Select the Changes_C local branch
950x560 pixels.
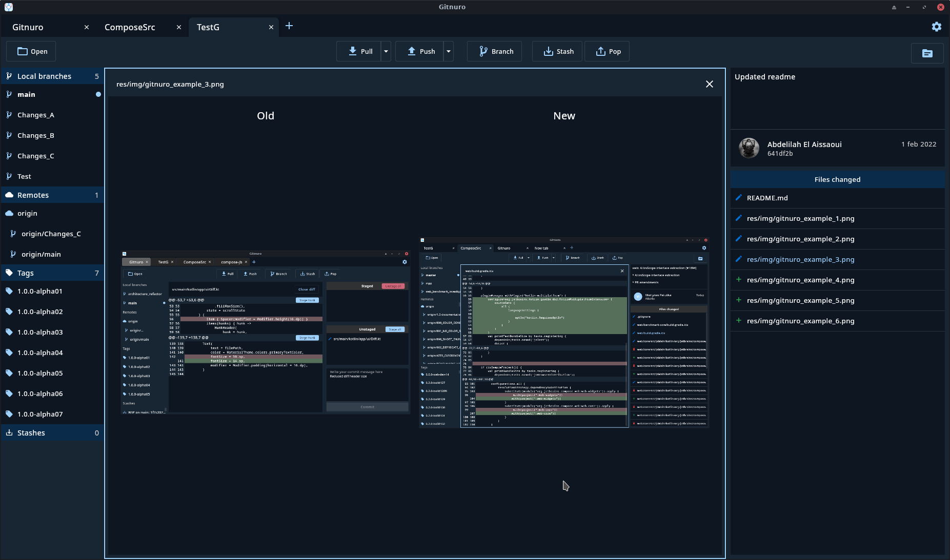pos(52,156)
